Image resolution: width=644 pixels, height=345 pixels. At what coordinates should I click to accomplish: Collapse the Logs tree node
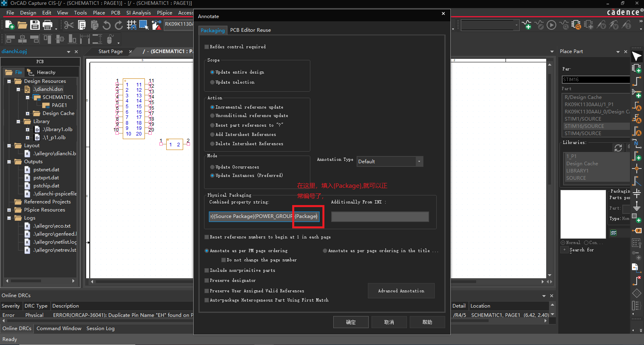point(9,218)
